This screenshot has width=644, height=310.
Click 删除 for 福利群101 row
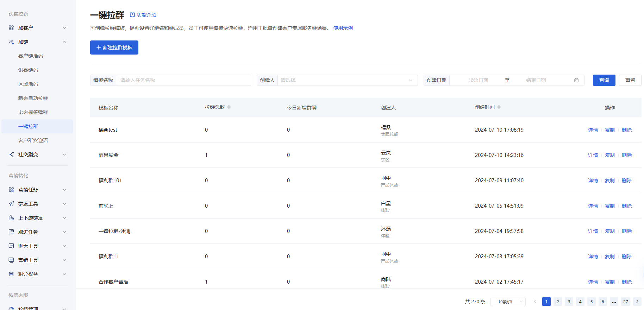tap(627, 181)
